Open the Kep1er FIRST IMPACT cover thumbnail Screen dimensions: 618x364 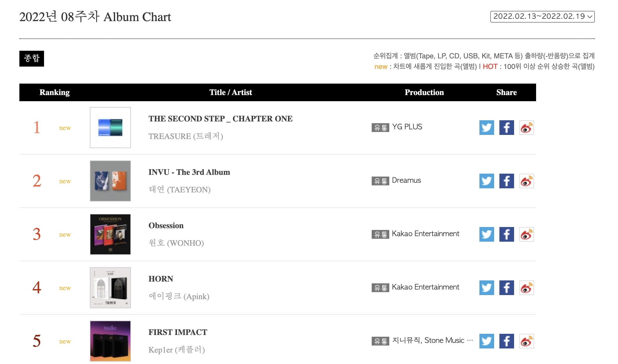(110, 341)
